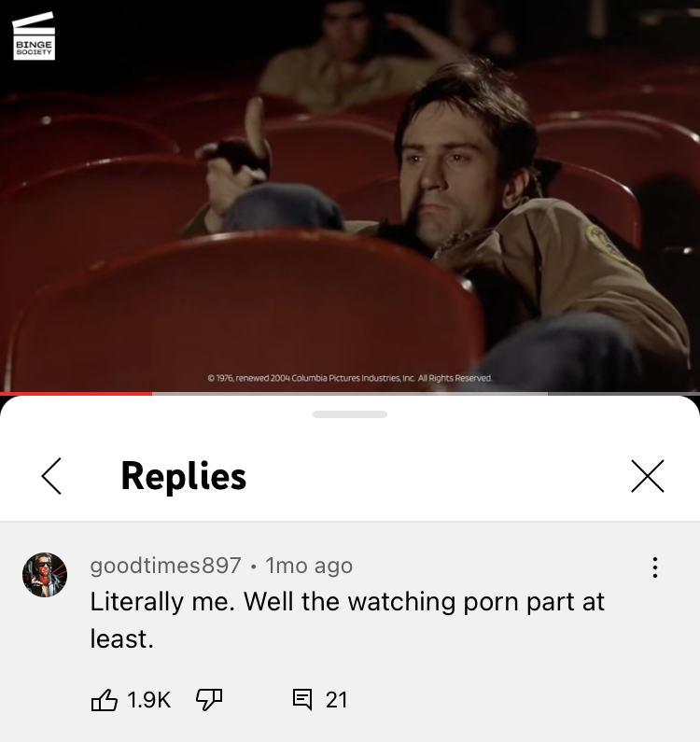Seek within the red played part of the progress bar
This screenshot has width=700, height=742.
click(x=76, y=393)
